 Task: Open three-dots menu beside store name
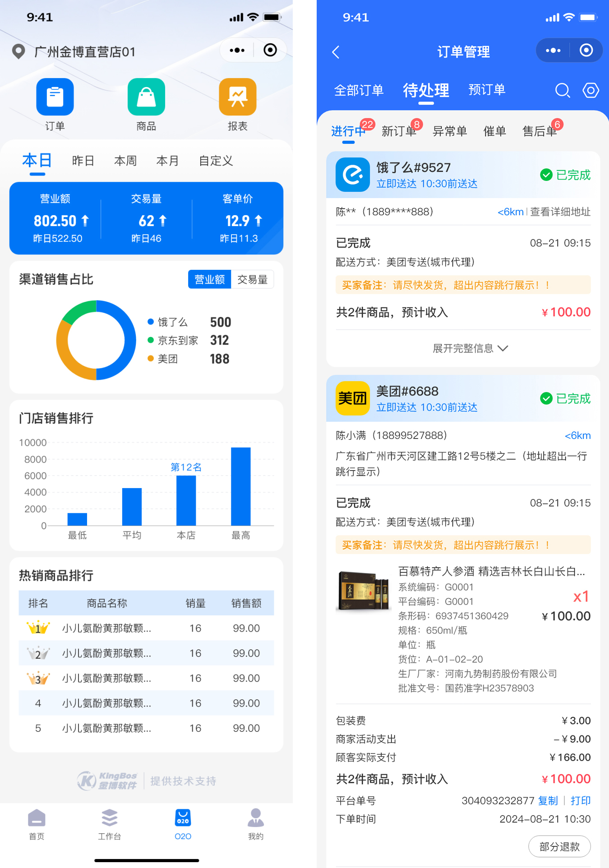[x=237, y=51]
